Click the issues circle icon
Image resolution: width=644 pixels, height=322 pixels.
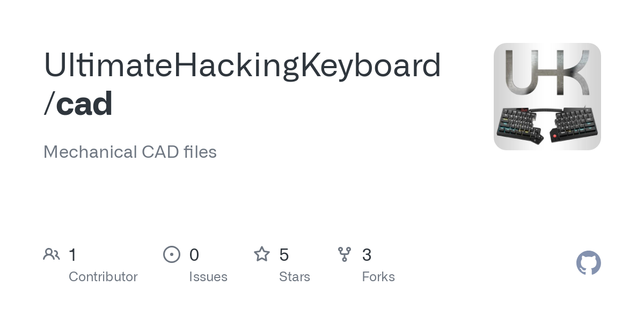pos(172,254)
